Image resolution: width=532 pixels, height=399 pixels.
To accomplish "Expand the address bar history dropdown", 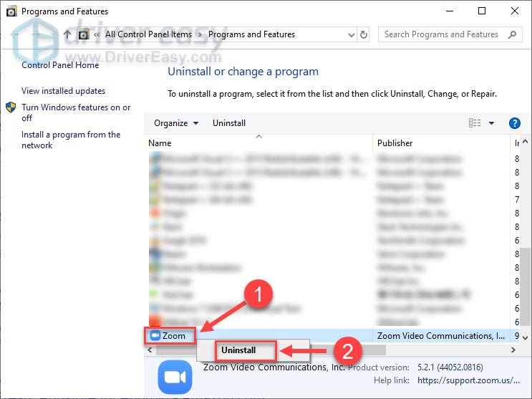I will [x=350, y=34].
